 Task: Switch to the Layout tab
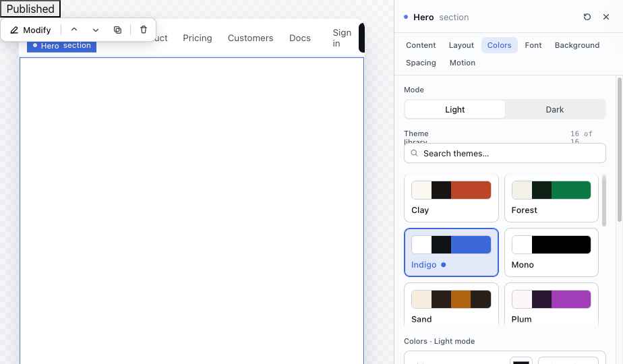(x=461, y=45)
